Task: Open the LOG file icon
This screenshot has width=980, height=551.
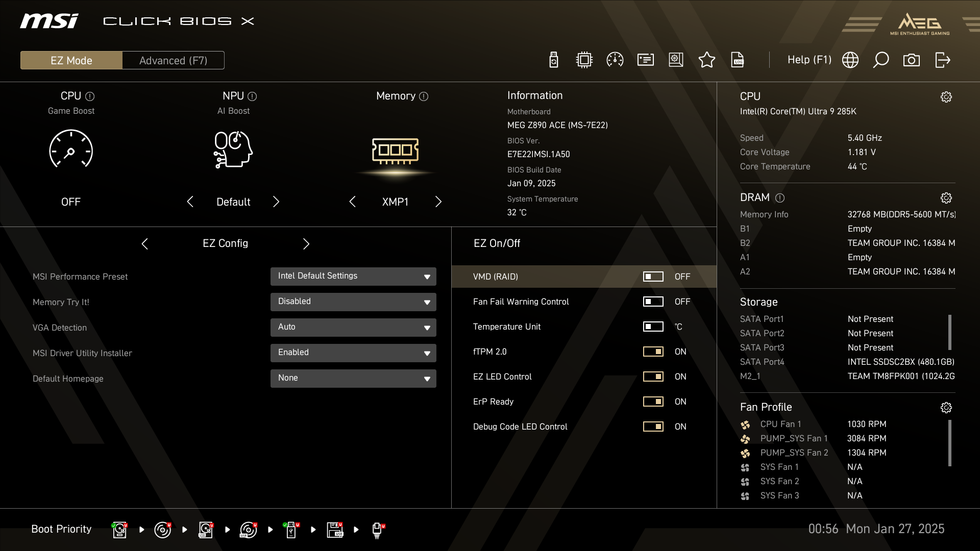Action: tap(737, 60)
